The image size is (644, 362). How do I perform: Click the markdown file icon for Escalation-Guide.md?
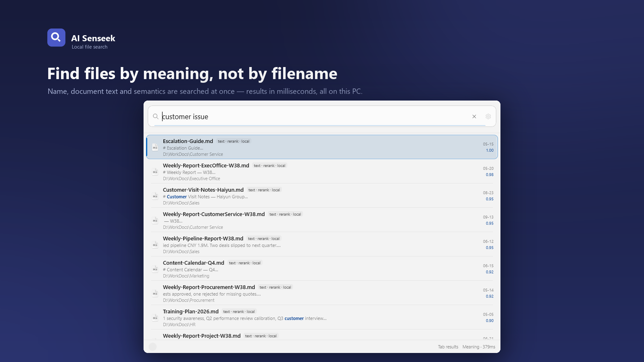155,147
